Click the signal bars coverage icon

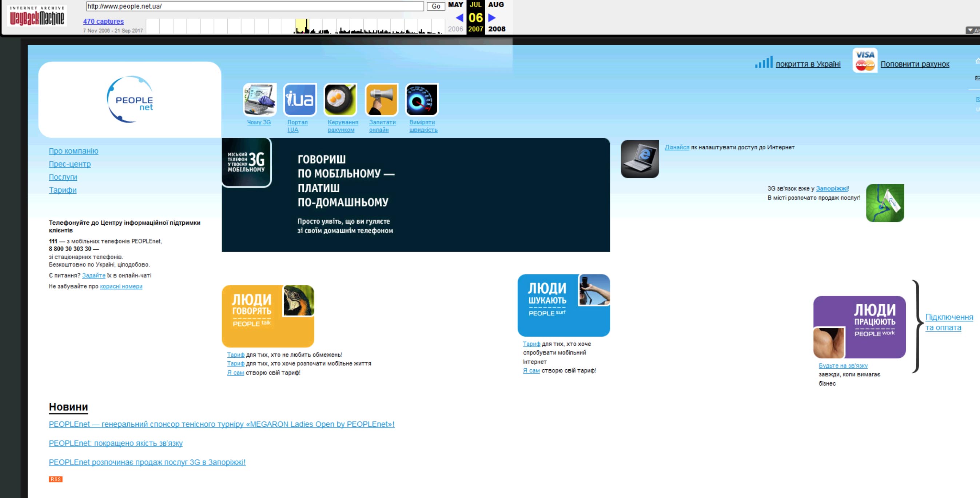pyautogui.click(x=764, y=63)
